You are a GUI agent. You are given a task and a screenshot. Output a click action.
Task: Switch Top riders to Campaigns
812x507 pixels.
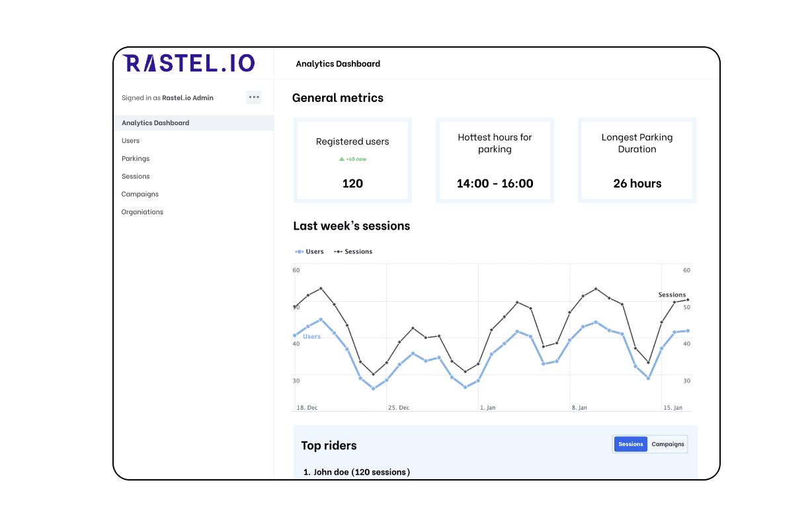[x=668, y=444]
